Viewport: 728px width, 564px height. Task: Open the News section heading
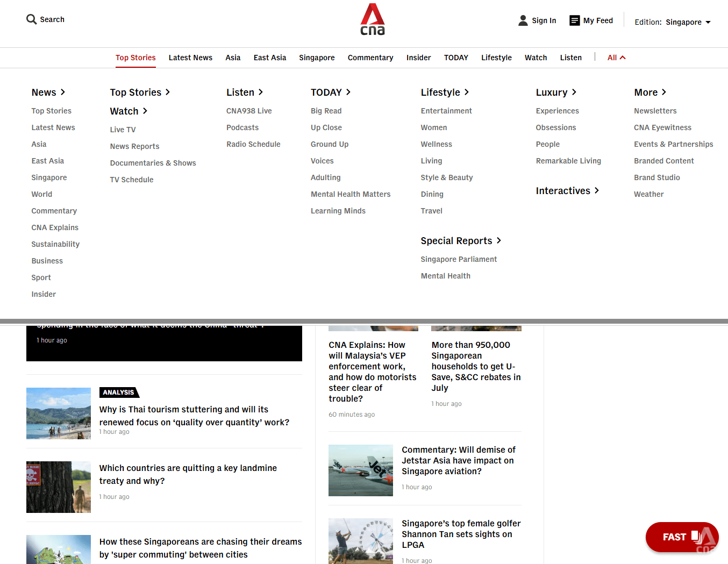point(48,92)
